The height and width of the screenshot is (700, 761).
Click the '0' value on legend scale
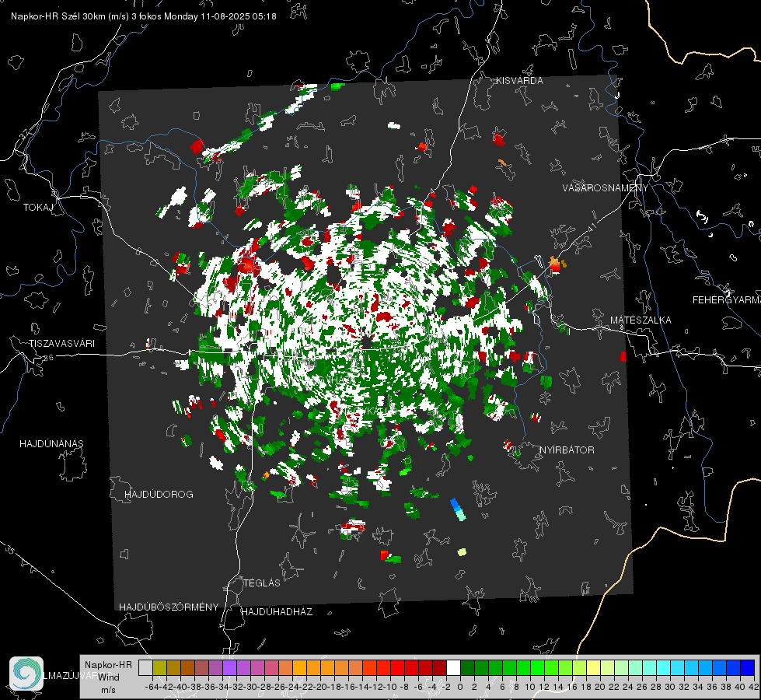click(x=460, y=687)
